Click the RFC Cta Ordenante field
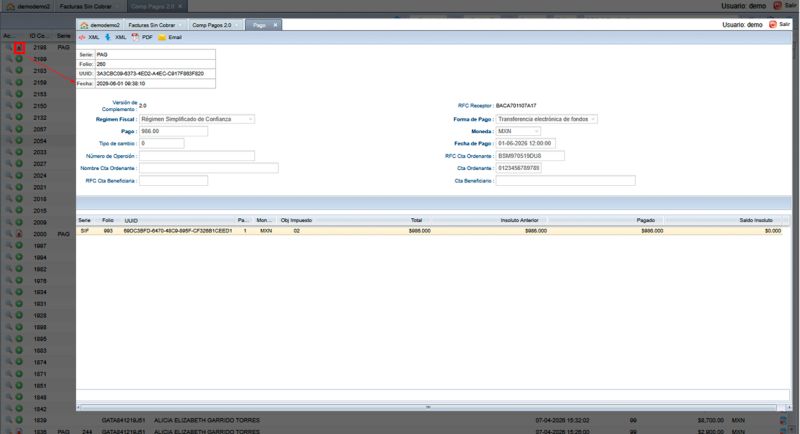800x434 pixels. pyautogui.click(x=530, y=156)
